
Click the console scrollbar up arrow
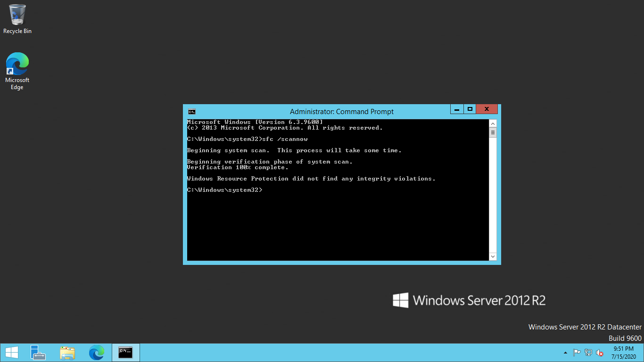coord(493,123)
